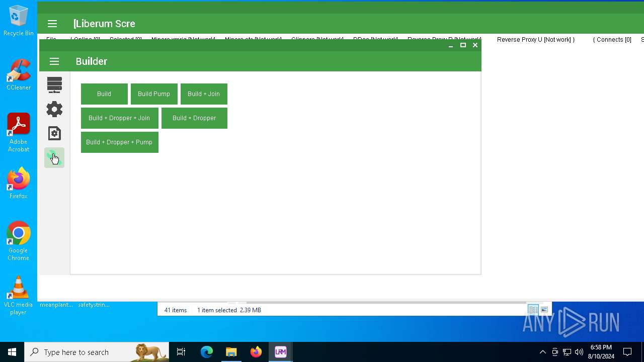The image size is (644, 362).
Task: Switch Explorer to details view icon
Action: click(x=533, y=310)
